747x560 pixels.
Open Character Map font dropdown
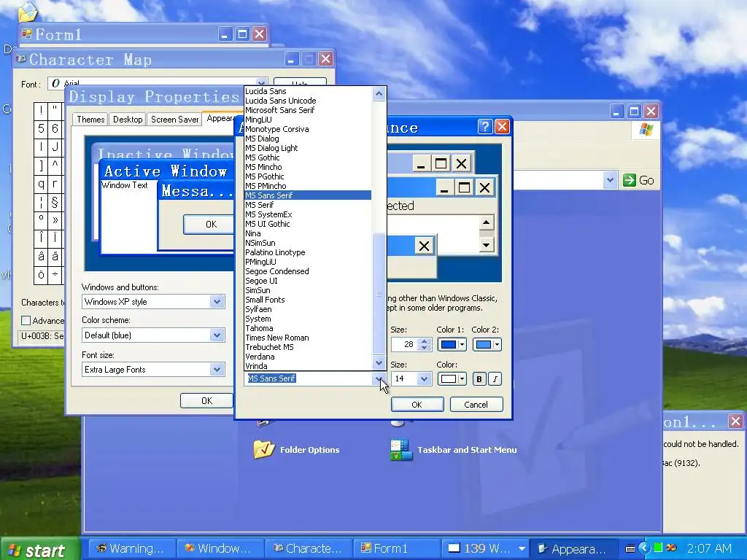point(262,83)
